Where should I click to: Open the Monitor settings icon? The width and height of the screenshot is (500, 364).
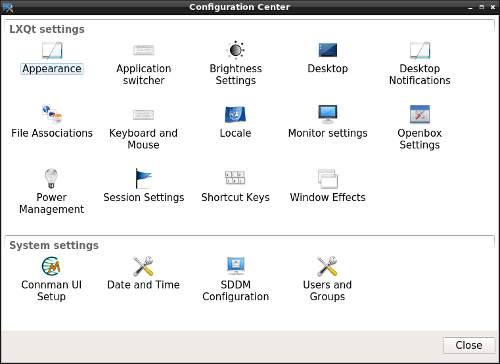coord(328,114)
